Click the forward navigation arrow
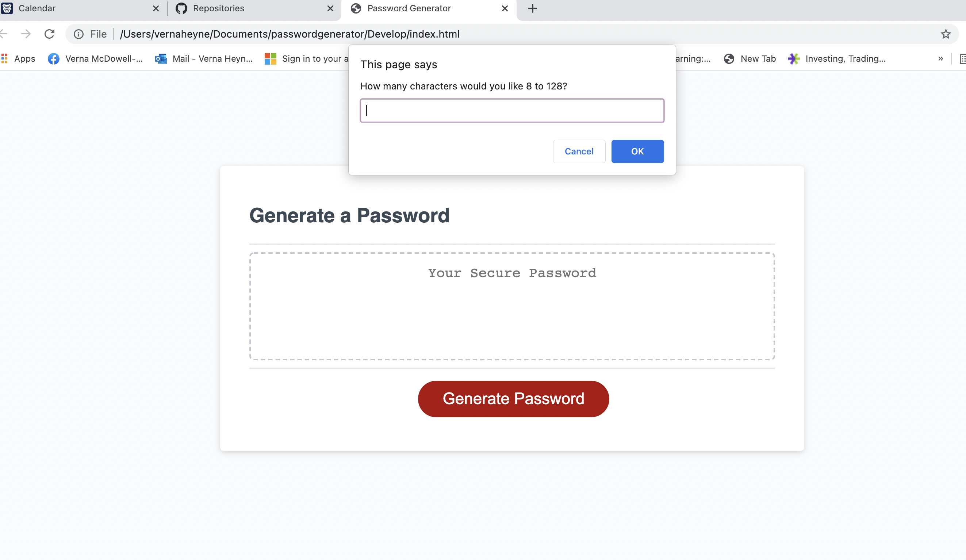Screen dimensions: 966x560 pyautogui.click(x=26, y=34)
